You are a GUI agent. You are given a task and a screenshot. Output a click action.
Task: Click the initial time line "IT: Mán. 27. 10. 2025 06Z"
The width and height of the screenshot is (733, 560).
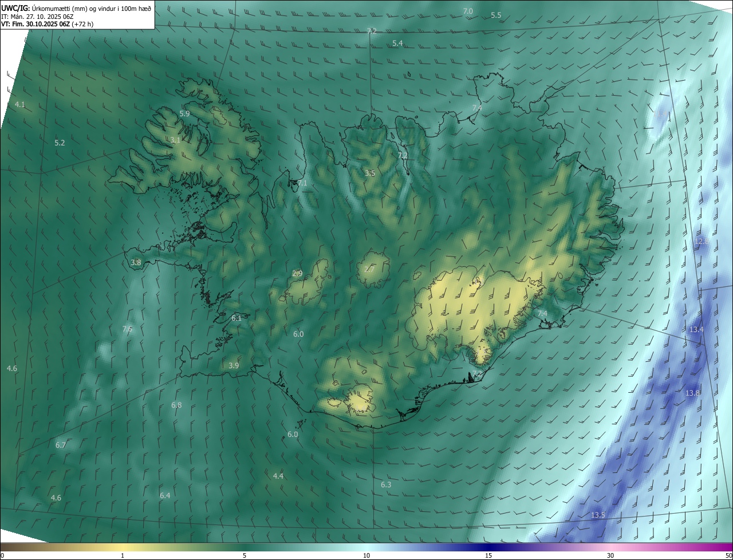(x=37, y=17)
